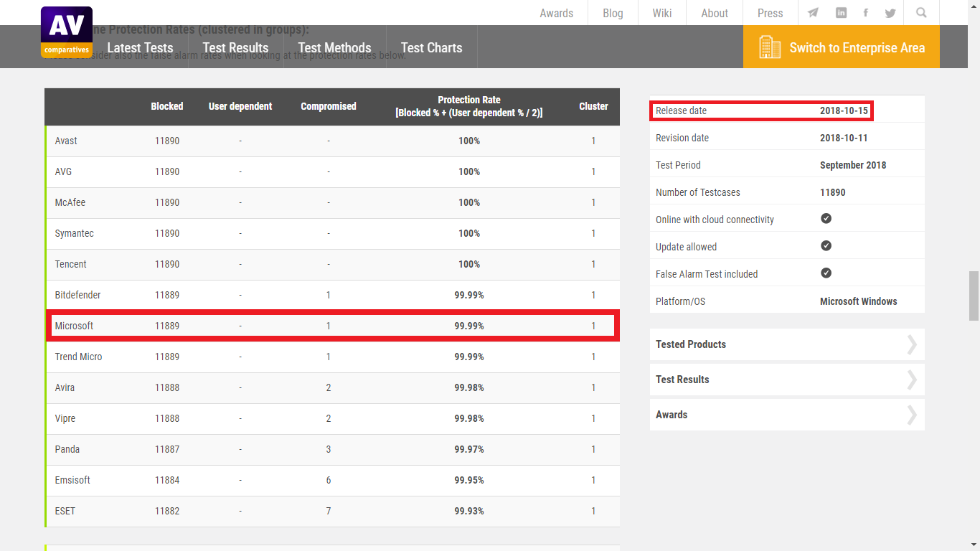980x551 pixels.
Task: Open the search magnifier icon
Action: click(x=921, y=12)
